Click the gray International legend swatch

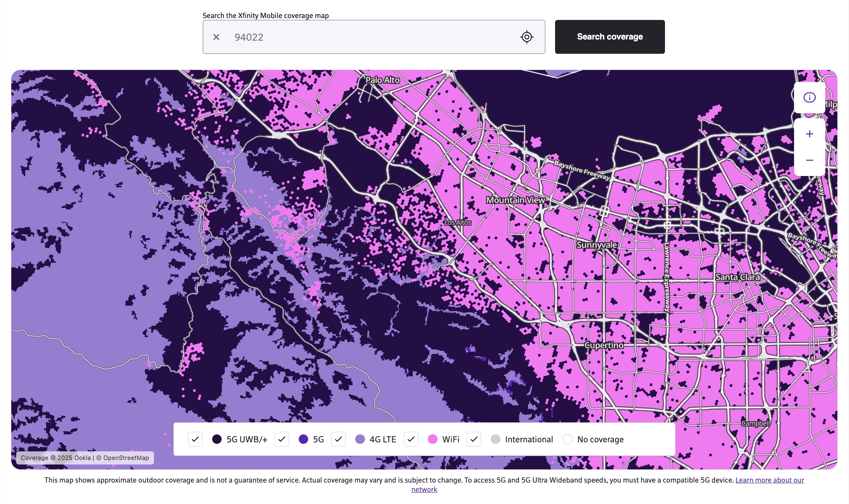[496, 439]
